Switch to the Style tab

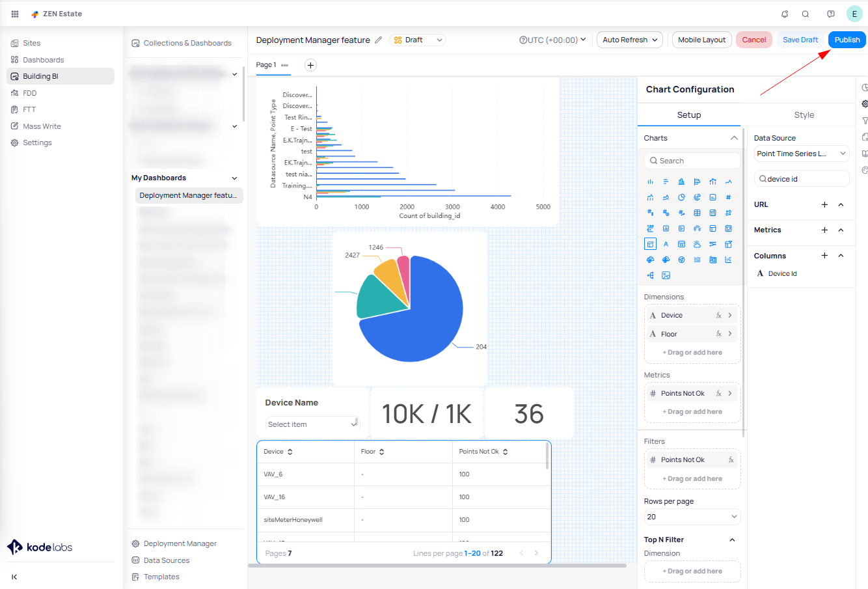click(x=804, y=115)
